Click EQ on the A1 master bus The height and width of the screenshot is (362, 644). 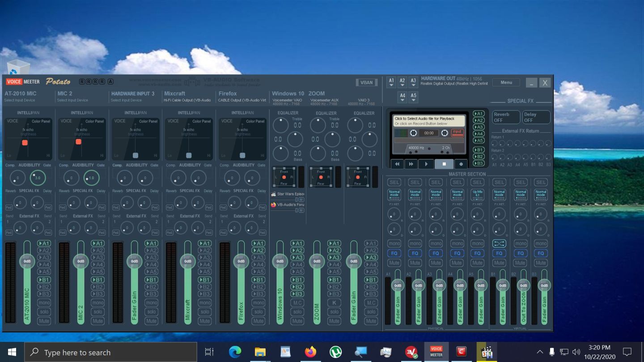[394, 253]
